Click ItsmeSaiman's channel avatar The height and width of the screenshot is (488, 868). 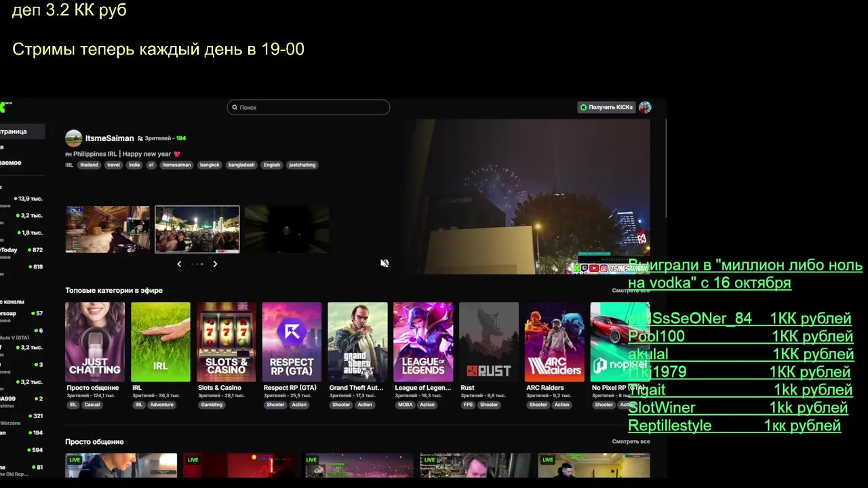click(x=73, y=138)
